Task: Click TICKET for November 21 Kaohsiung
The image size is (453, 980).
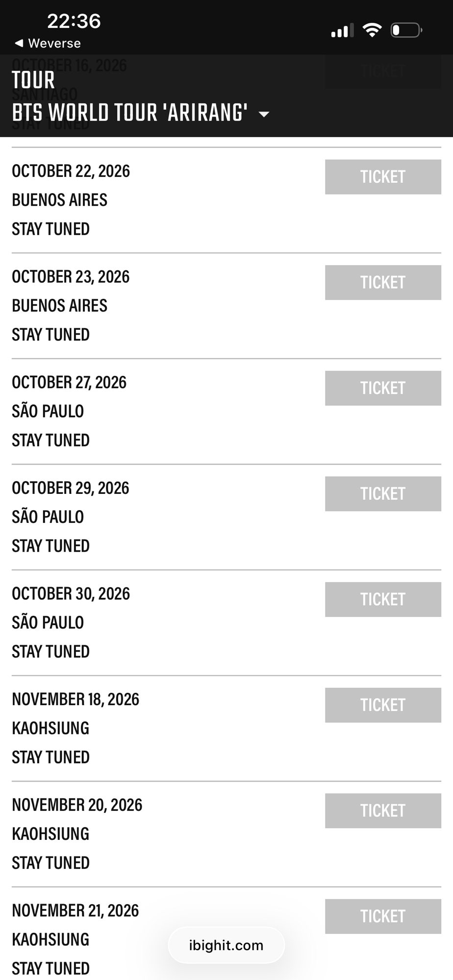Action: [x=383, y=916]
